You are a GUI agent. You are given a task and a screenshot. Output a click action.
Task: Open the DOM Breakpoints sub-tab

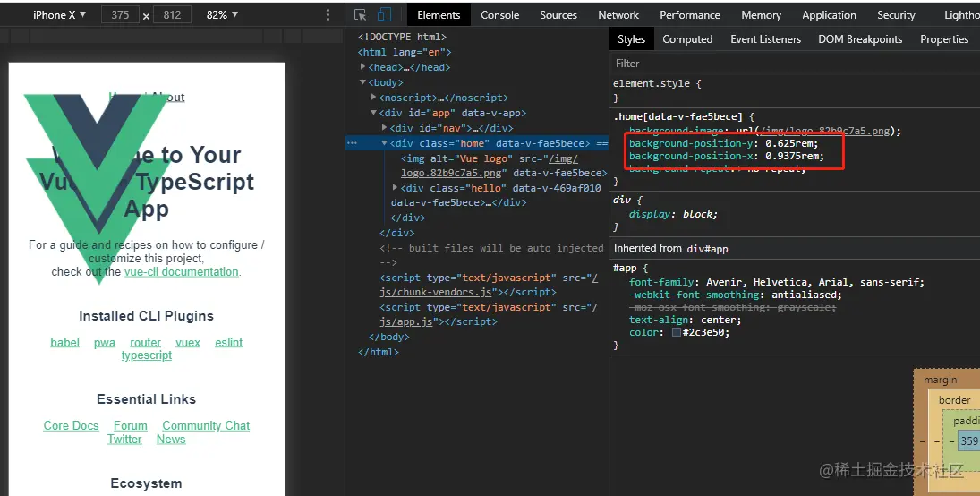[x=860, y=39]
